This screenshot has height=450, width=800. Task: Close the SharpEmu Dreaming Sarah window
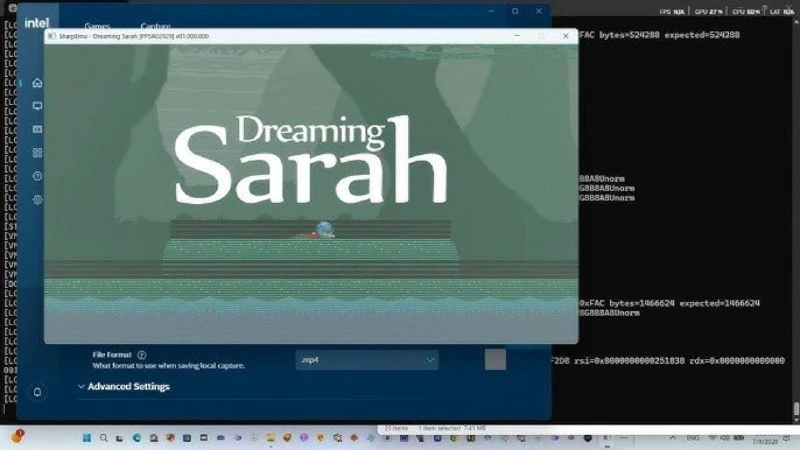point(565,36)
